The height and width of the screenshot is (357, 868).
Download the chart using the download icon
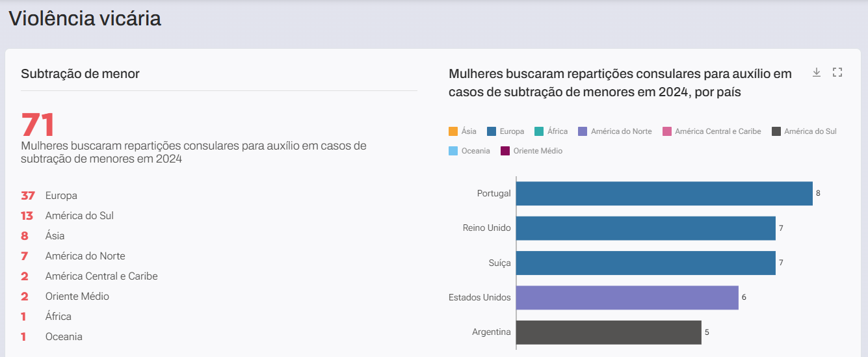point(817,73)
